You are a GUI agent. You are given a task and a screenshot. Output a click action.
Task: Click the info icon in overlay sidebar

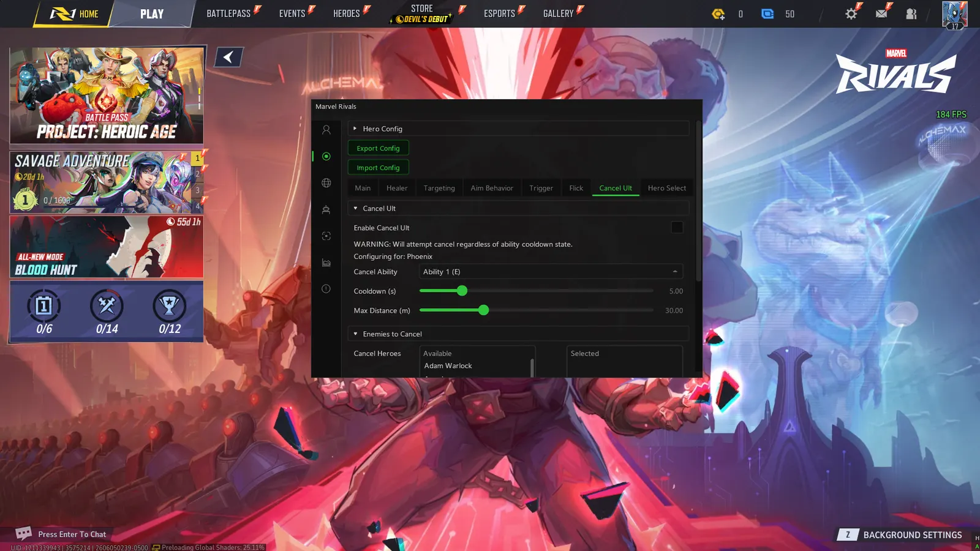(326, 289)
